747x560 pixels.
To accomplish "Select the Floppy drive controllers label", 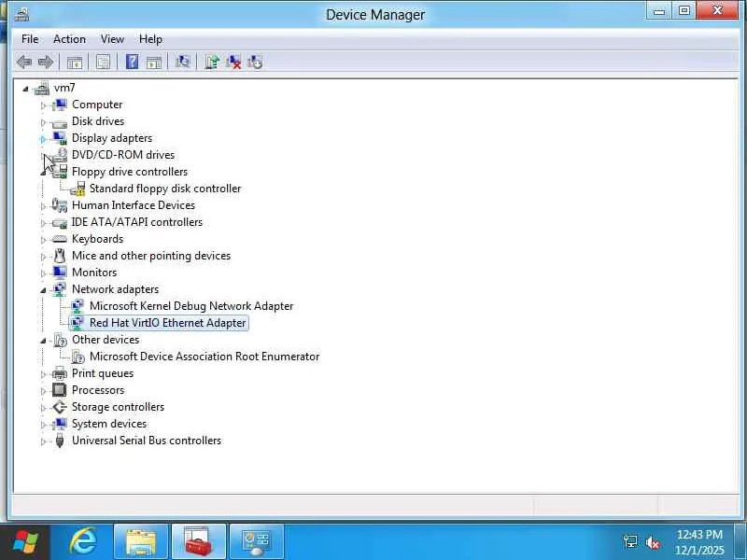I will pyautogui.click(x=130, y=172).
